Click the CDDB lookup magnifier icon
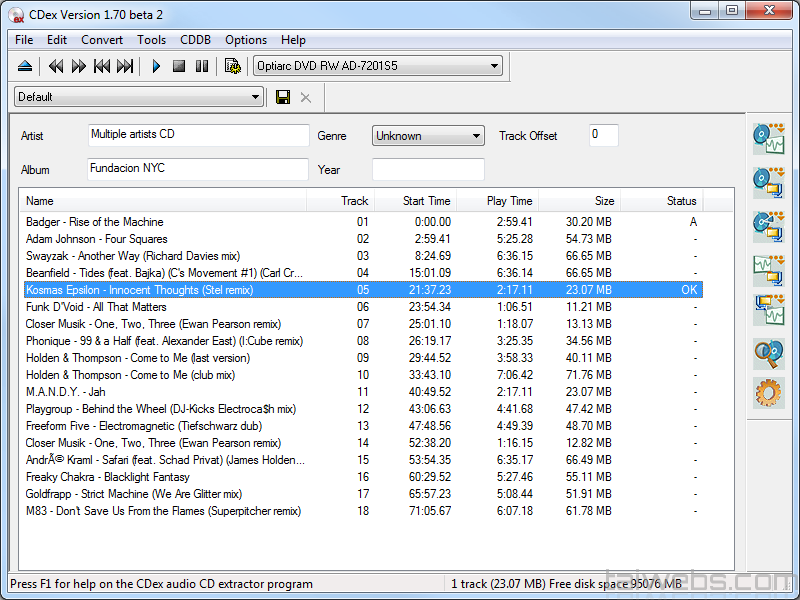The height and width of the screenshot is (600, 800). tap(768, 353)
